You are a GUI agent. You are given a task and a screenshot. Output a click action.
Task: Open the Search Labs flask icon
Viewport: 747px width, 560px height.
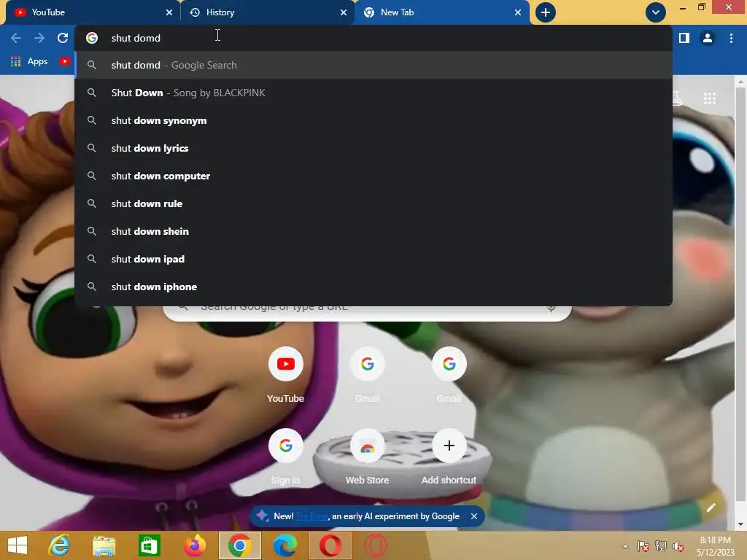(678, 98)
